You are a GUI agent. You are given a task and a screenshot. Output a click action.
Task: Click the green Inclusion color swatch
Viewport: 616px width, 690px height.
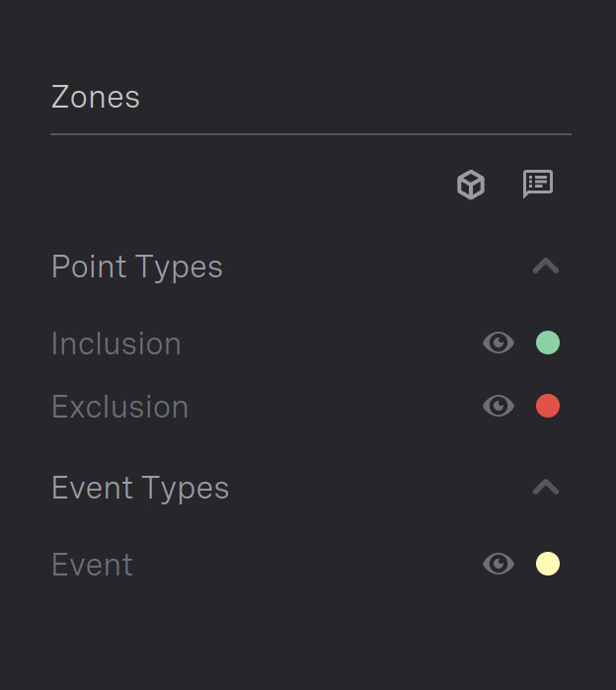[548, 343]
